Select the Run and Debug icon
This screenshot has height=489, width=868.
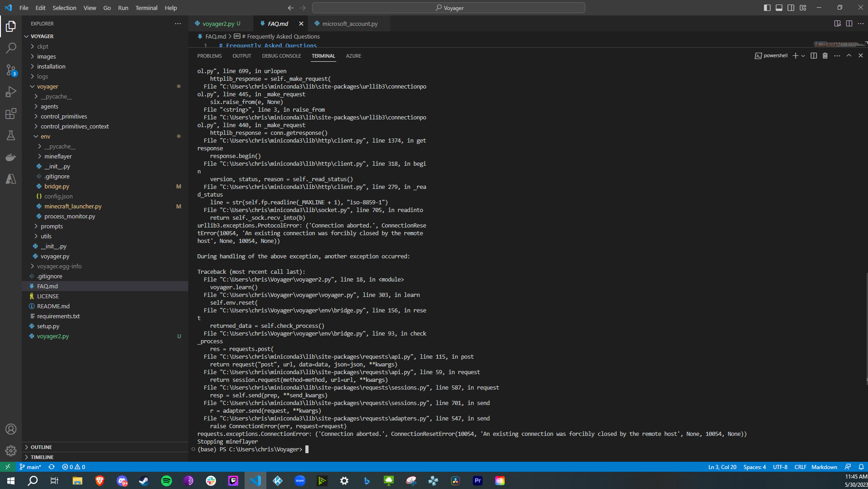[10, 92]
